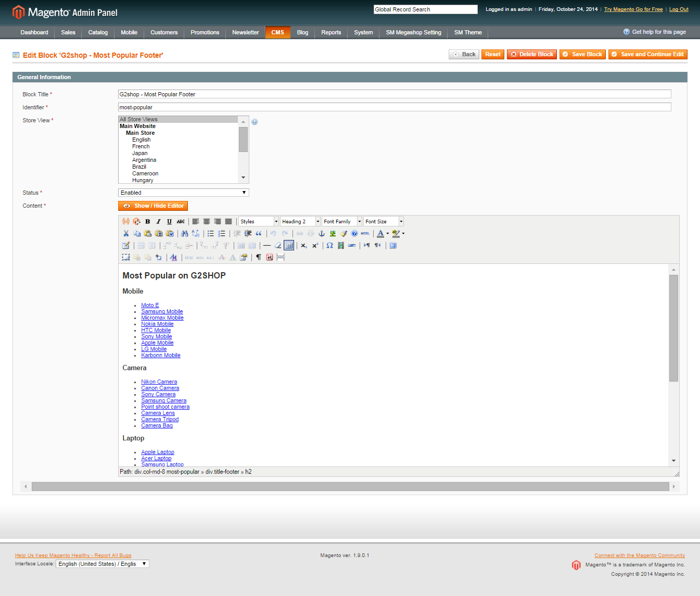The height and width of the screenshot is (596, 700).
Task: Toggle Underline formatting
Action: coord(169,221)
